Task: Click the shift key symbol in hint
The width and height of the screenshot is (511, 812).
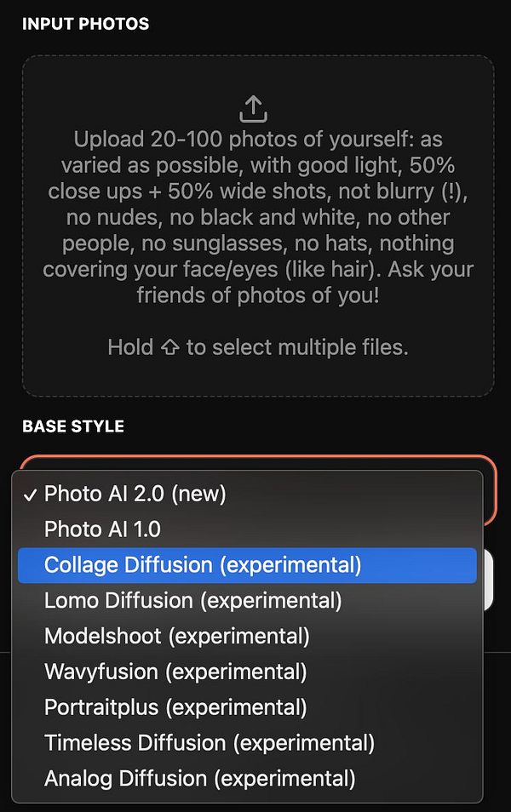Action: pos(169,348)
